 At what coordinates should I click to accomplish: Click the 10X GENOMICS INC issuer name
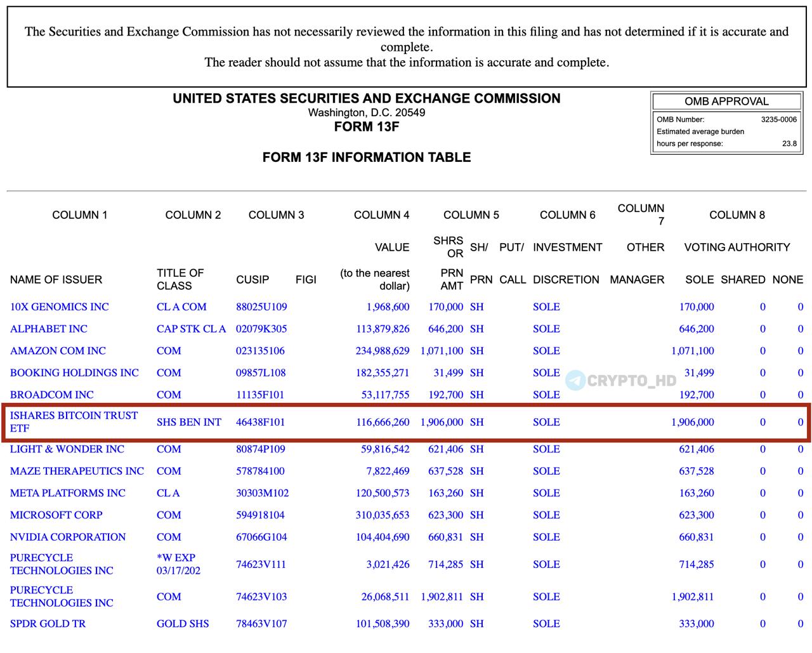[59, 307]
